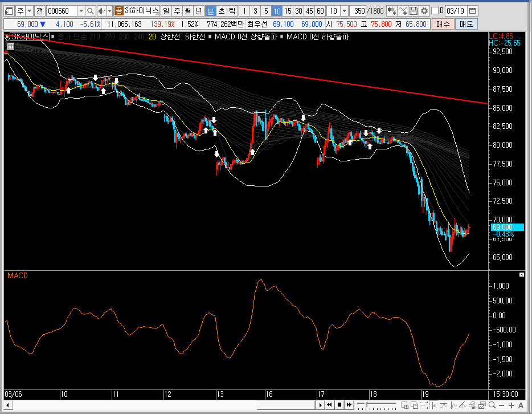The height and width of the screenshot is (414, 532).
Task: Click the 매도 sell button
Action: coord(466,24)
